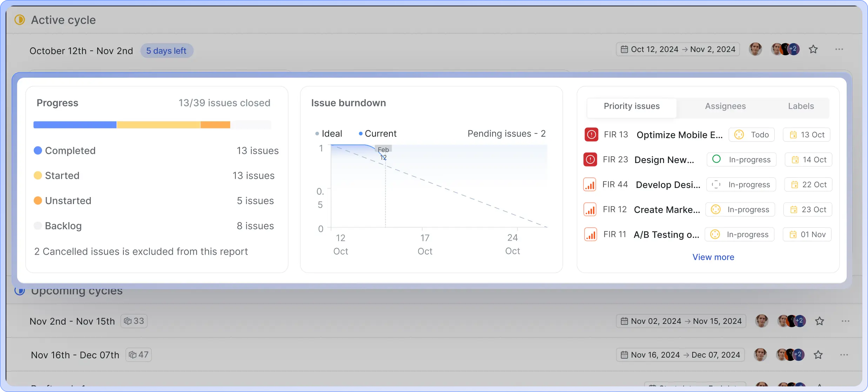Click the 5 days left badge
Screen dimensions: 868x392
click(167, 51)
